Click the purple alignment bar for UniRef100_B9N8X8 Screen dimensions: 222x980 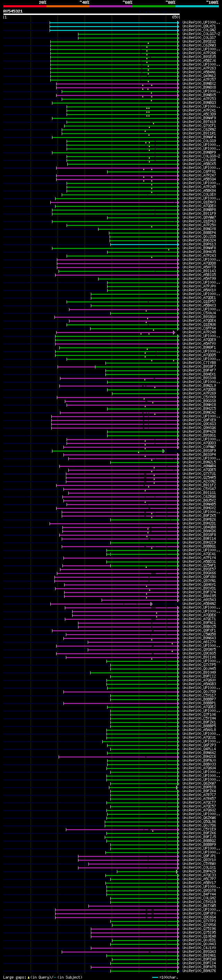[118, 88]
